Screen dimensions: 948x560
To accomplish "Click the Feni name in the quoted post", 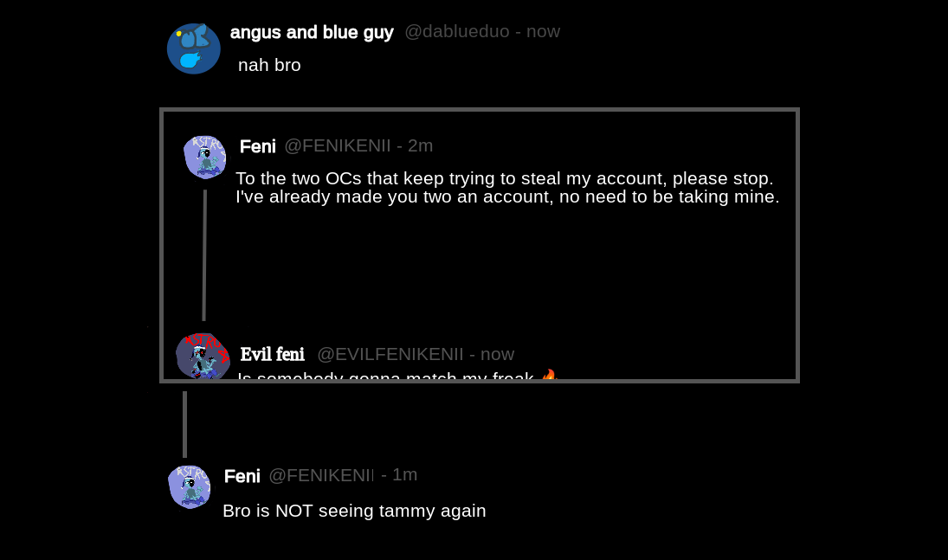I will click(x=257, y=146).
